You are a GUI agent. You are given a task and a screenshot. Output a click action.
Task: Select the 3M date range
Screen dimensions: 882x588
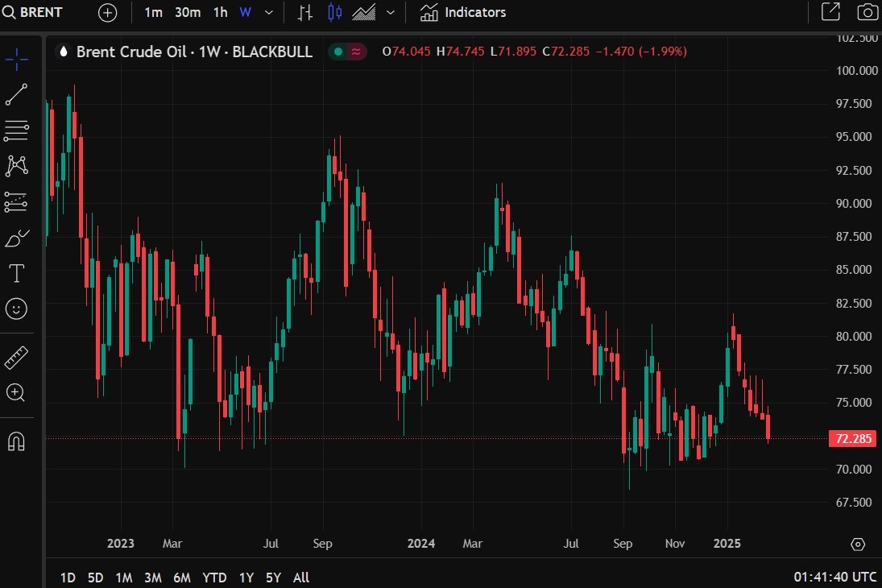click(153, 578)
